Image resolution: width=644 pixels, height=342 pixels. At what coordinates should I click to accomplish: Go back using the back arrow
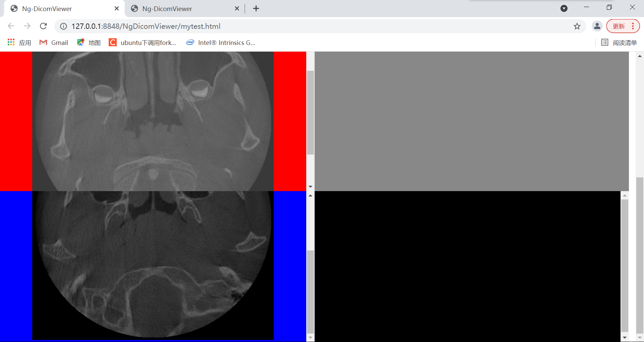[11, 26]
